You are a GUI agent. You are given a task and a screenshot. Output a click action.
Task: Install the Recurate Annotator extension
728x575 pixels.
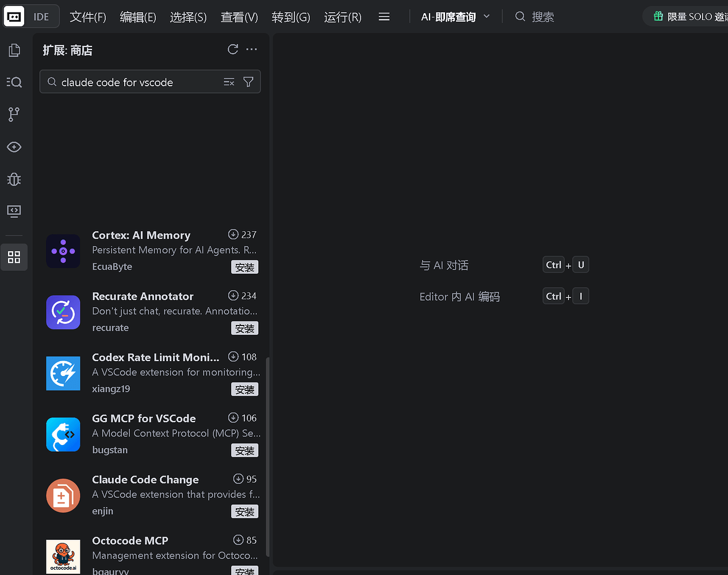point(245,328)
